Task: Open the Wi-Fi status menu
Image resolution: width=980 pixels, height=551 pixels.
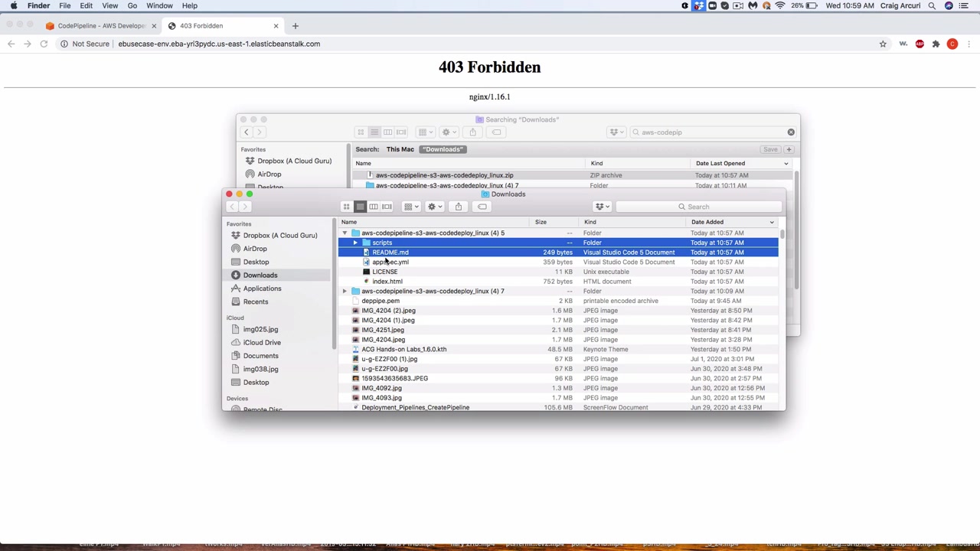Action: (780, 5)
